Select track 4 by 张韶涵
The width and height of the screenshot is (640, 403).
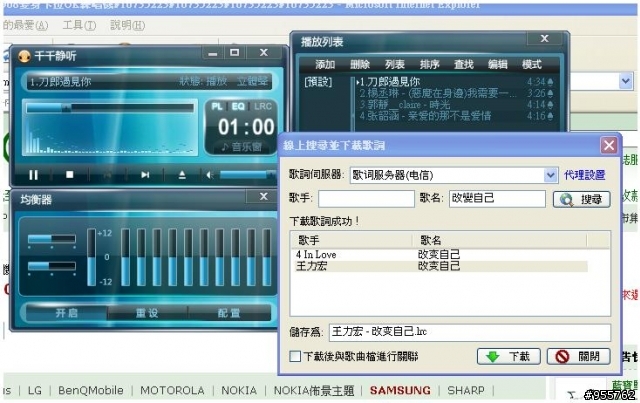pos(455,116)
